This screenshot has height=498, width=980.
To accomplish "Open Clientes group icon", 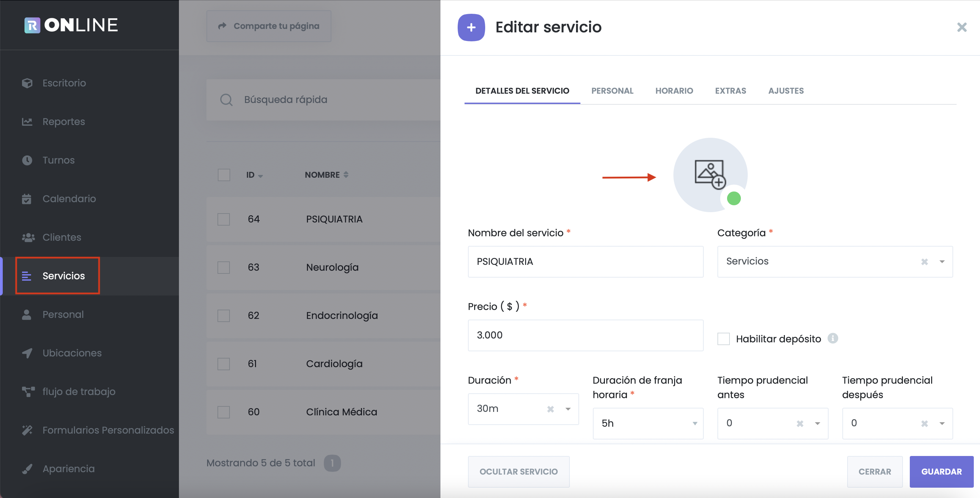I will (28, 237).
